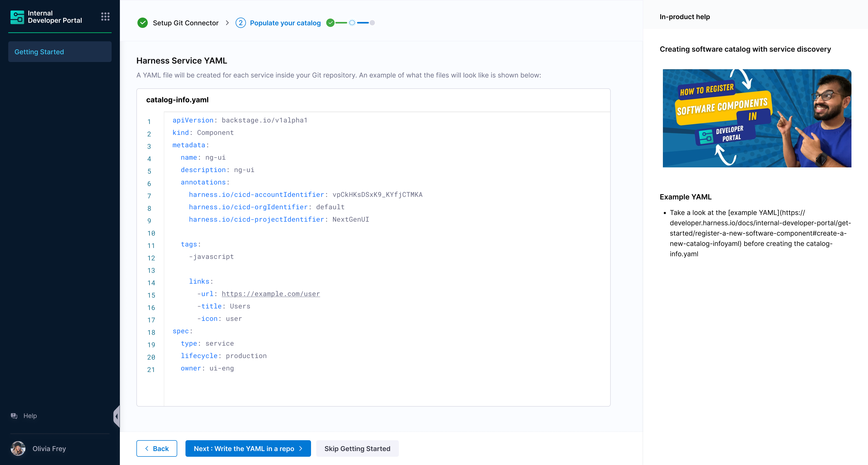Screen dimensions: 868x465
Task: Click the grey final sub-step progress dot
Action: [372, 23]
